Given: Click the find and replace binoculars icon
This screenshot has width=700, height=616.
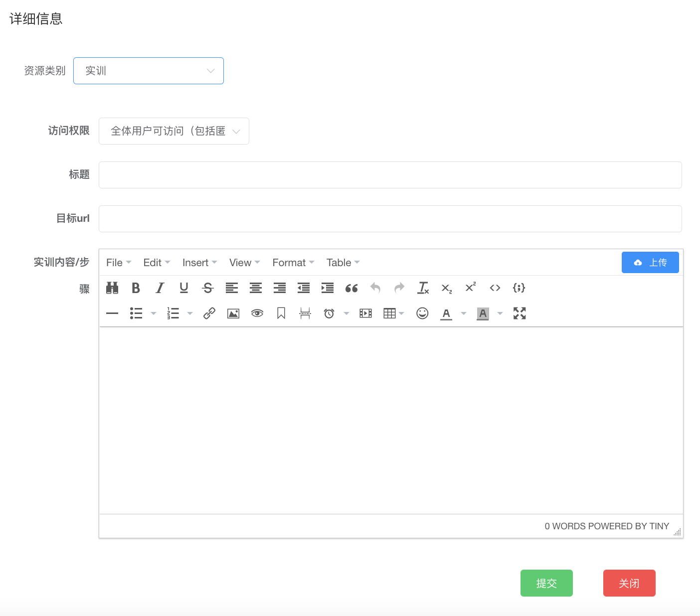Looking at the screenshot, I should 112,288.
